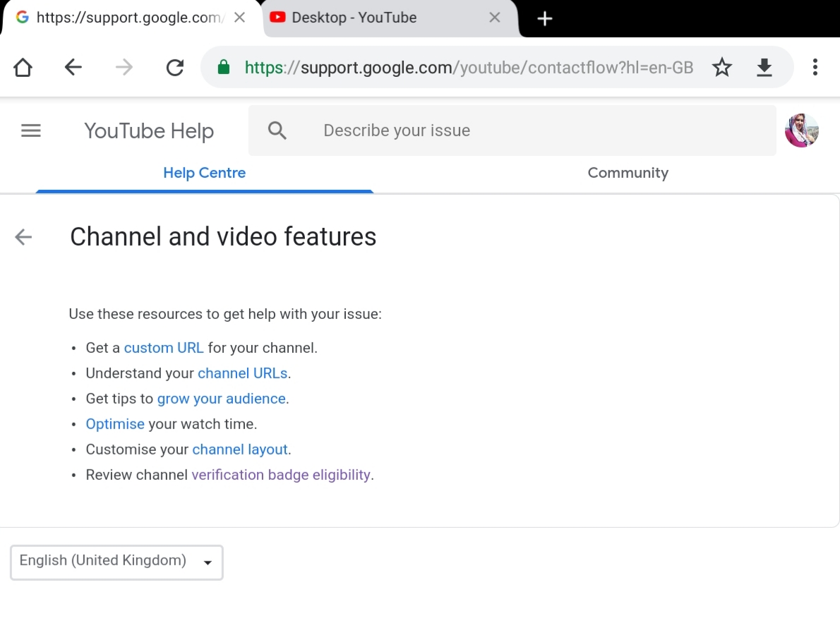Open a new browser tab
Viewport: 840px width, 621px height.
pyautogui.click(x=544, y=19)
